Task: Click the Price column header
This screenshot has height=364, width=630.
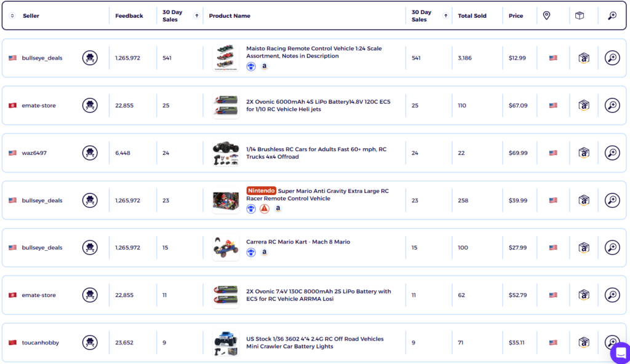Action: pyautogui.click(x=516, y=15)
